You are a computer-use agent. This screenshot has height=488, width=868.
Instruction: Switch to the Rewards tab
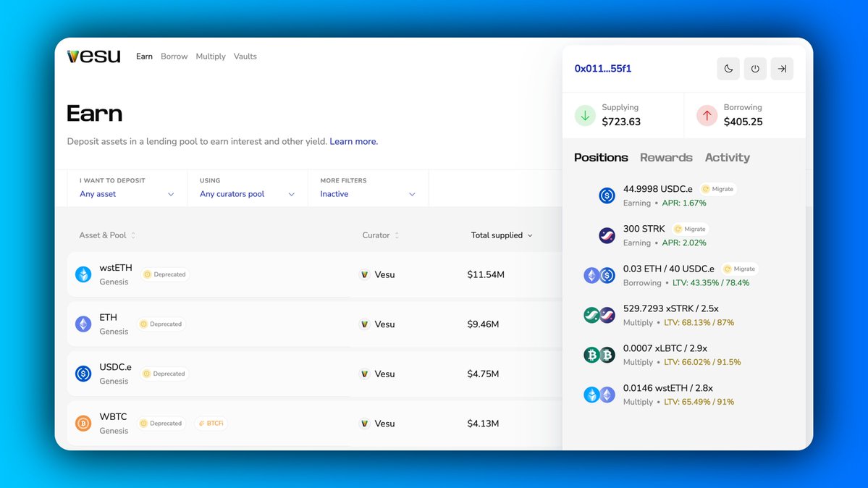[666, 157]
